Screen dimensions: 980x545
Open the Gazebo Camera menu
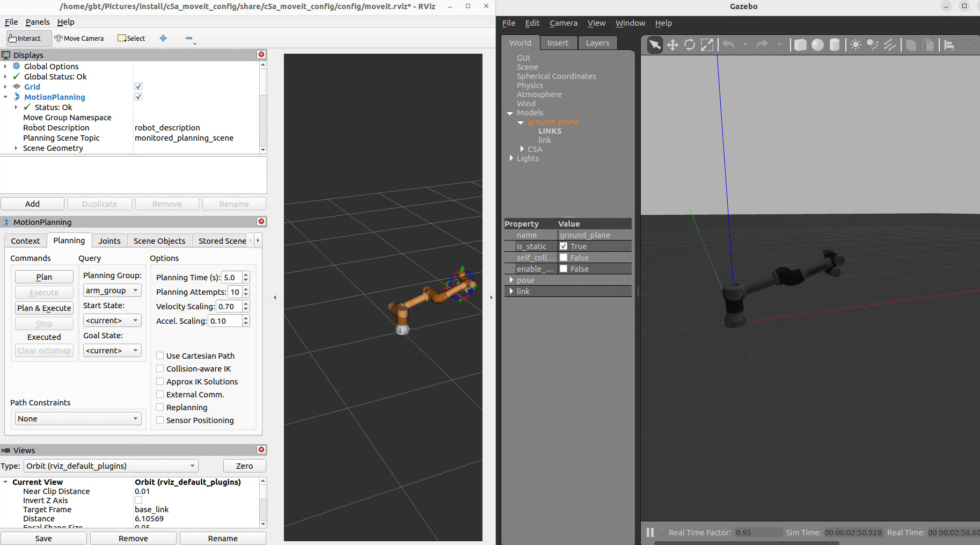tap(563, 23)
